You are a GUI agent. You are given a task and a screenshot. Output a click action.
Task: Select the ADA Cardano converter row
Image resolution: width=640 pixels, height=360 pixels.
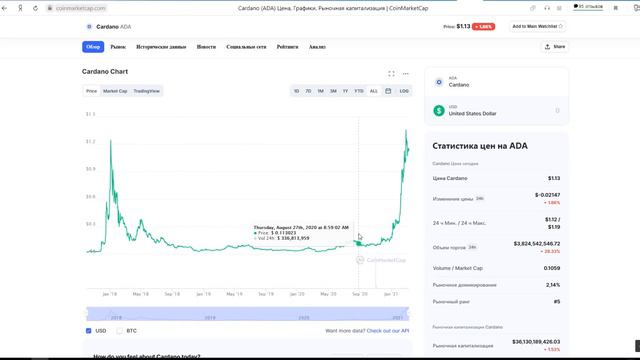[496, 82]
